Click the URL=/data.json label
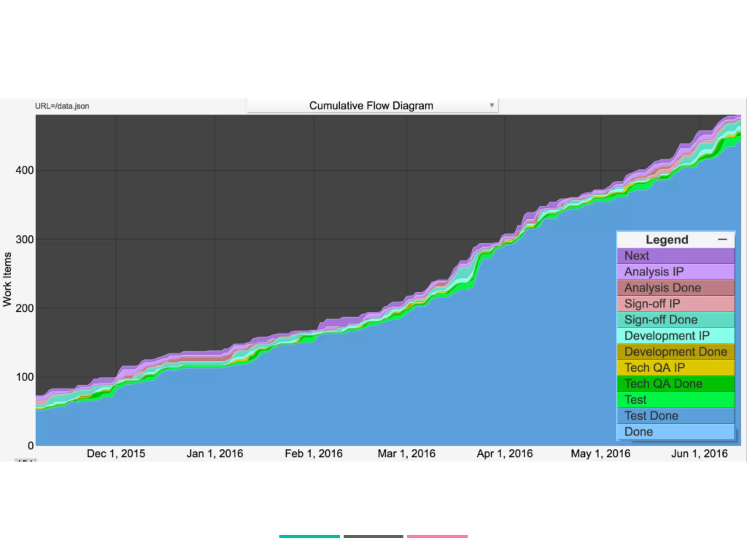Viewport: 747px width, 560px height. pos(62,106)
